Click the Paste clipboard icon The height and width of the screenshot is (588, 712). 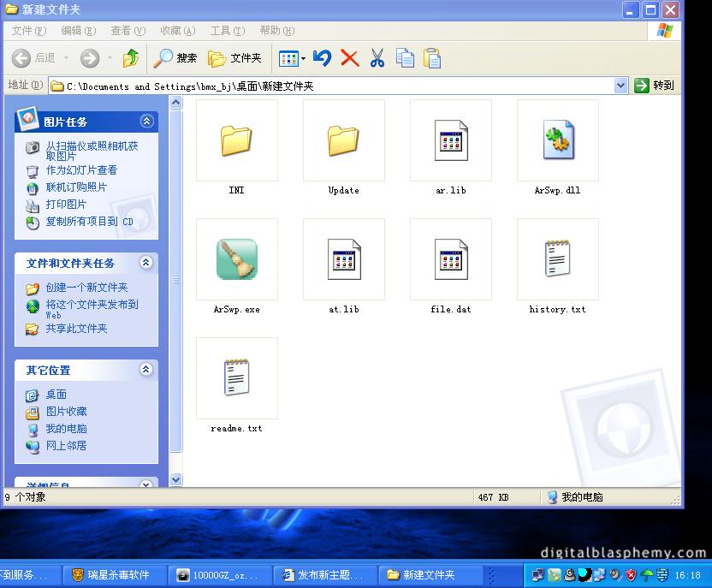pos(432,58)
